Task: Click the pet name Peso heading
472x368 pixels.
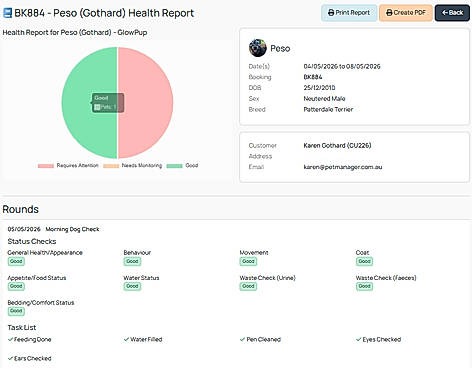Action: pyautogui.click(x=280, y=48)
